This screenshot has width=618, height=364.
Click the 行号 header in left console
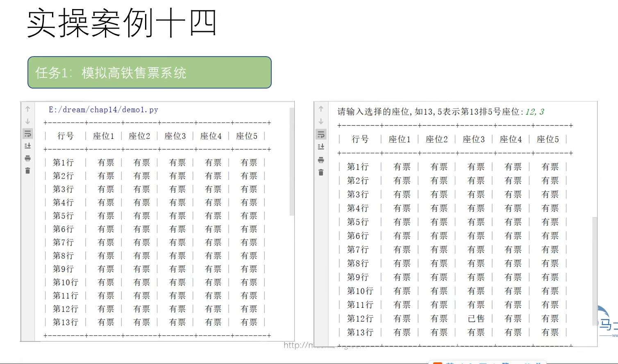(x=66, y=136)
